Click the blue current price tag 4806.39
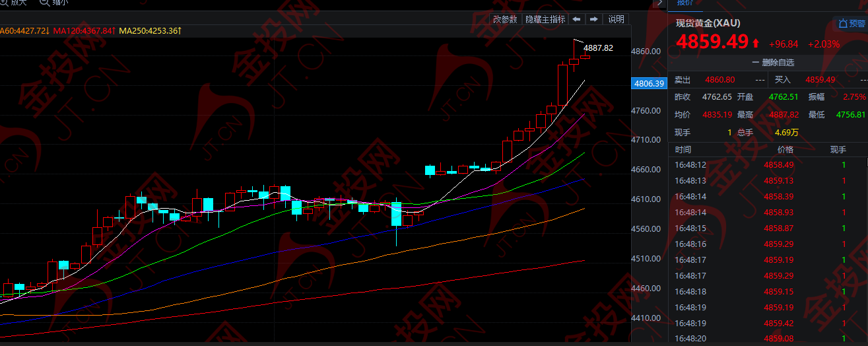 [x=648, y=83]
